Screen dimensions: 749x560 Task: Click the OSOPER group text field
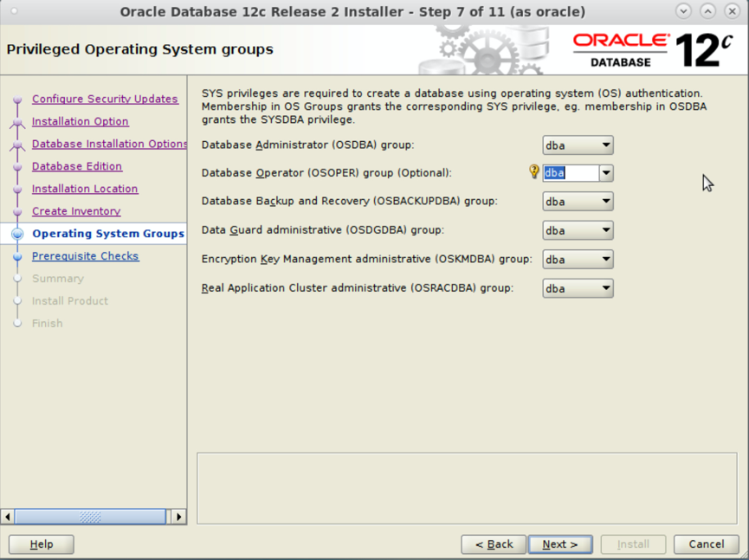pyautogui.click(x=571, y=173)
